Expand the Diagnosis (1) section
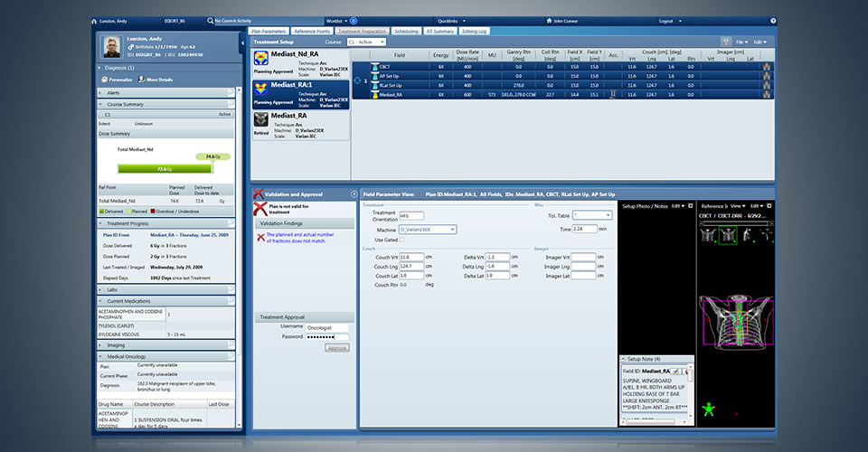The height and width of the screenshot is (452, 868). pyautogui.click(x=100, y=68)
